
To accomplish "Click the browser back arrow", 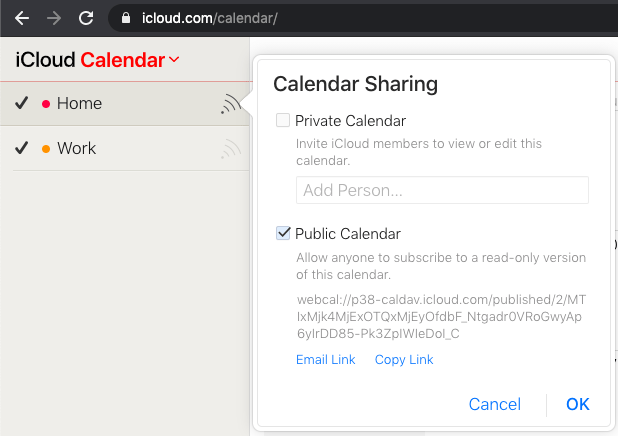I will point(22,17).
